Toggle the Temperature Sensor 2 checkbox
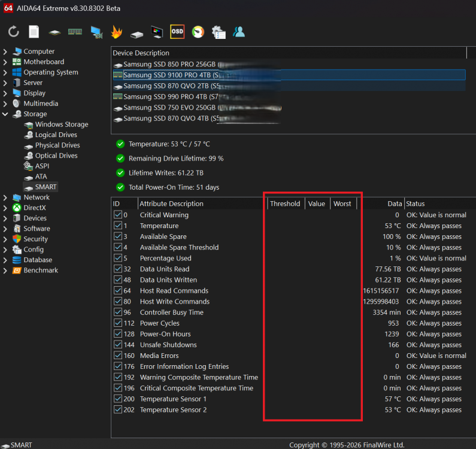Viewport: 476px width, 449px height. coord(118,409)
